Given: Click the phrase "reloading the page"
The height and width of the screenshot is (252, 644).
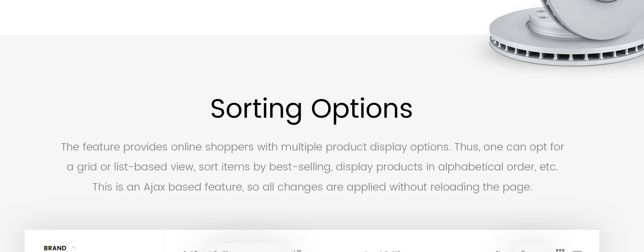Looking at the screenshot, I should point(481,187).
